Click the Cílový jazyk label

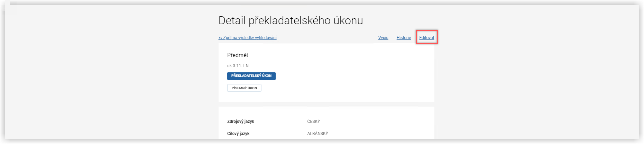point(238,134)
